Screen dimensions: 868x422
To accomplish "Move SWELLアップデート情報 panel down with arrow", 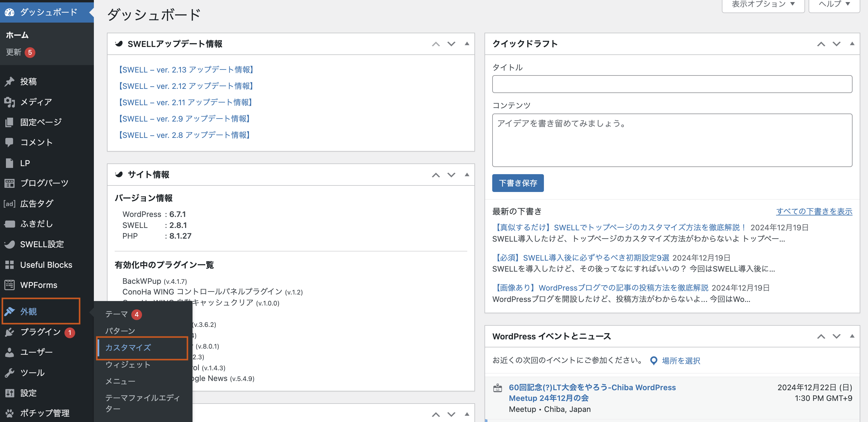I will click(x=451, y=44).
